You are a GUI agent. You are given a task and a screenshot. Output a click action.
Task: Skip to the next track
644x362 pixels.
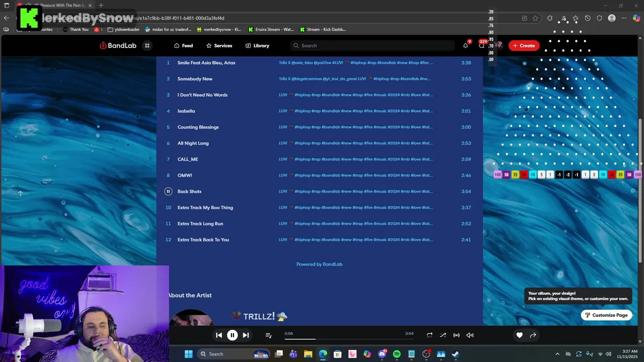(x=246, y=335)
